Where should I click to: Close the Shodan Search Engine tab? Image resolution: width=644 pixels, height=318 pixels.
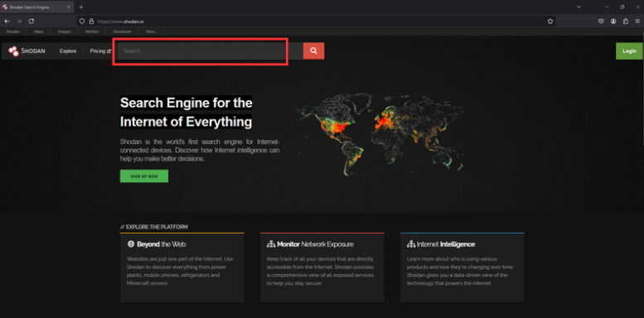(x=68, y=7)
